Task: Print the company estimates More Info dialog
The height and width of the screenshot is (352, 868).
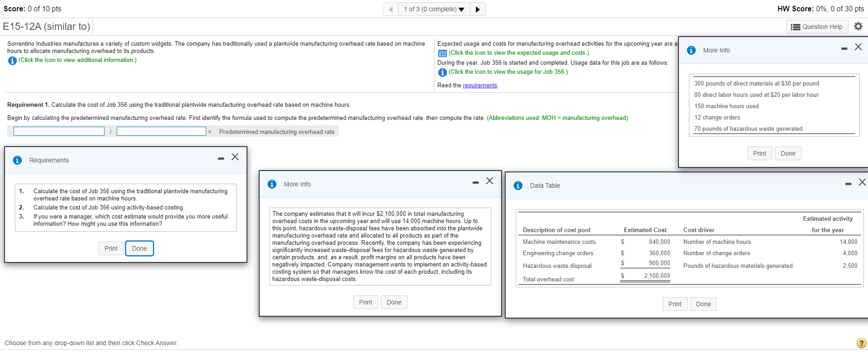Action: pyautogui.click(x=365, y=302)
